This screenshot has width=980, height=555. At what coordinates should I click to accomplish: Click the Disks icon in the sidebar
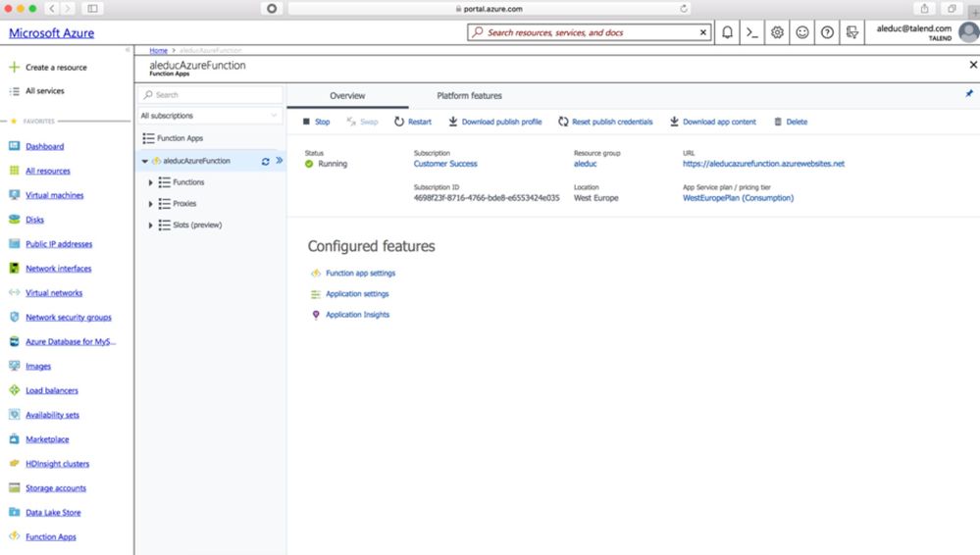coord(15,219)
